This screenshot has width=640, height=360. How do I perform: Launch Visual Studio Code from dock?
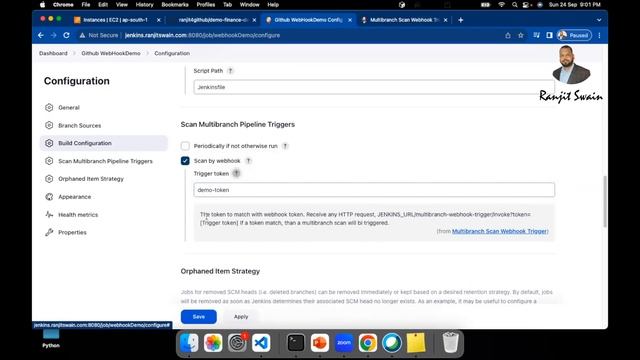(x=261, y=343)
